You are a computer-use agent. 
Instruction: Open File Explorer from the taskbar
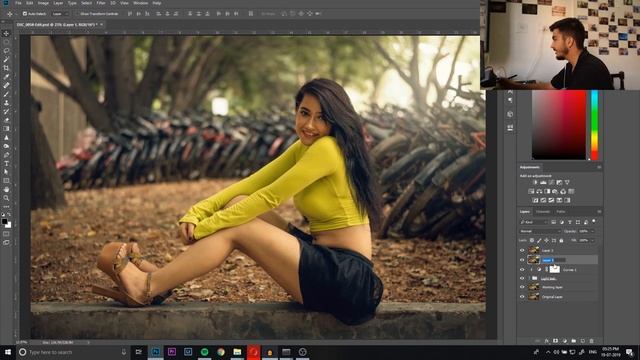pos(237,352)
